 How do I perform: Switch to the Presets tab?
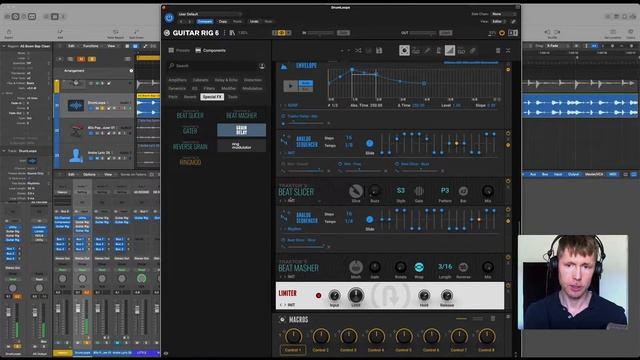tap(179, 50)
